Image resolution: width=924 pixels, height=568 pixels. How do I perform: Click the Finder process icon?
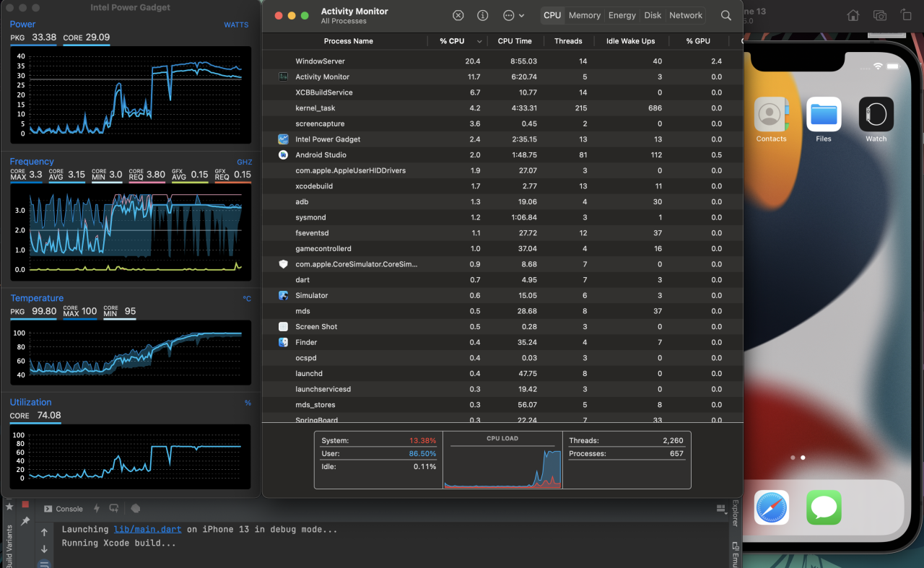(283, 342)
